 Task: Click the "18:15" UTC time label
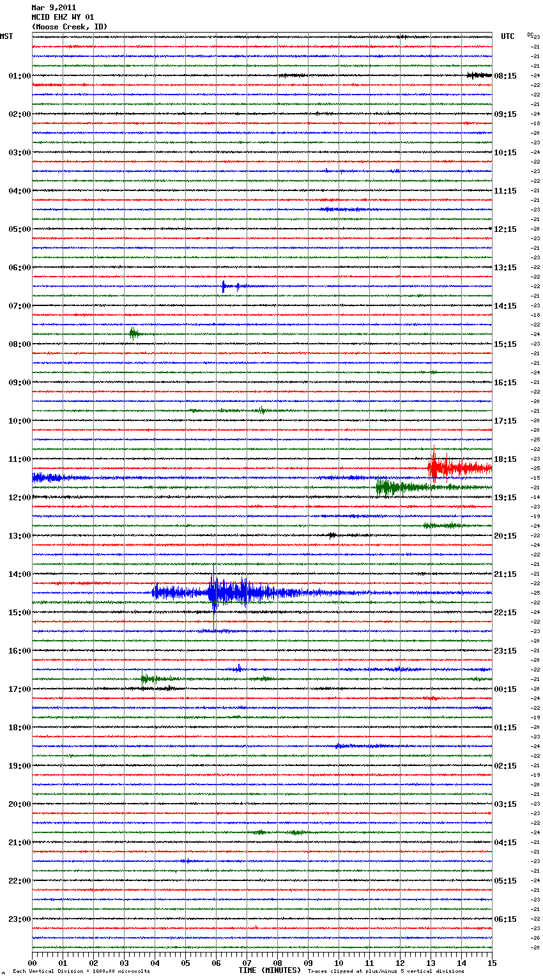point(505,459)
